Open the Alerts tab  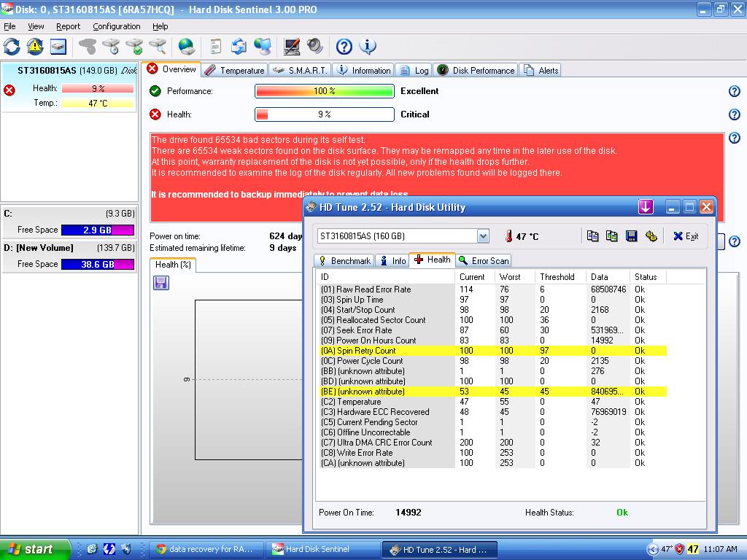[x=541, y=71]
